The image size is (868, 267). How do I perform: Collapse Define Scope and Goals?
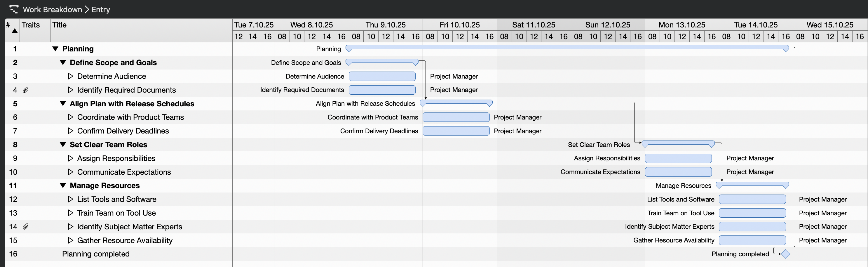pyautogui.click(x=63, y=62)
